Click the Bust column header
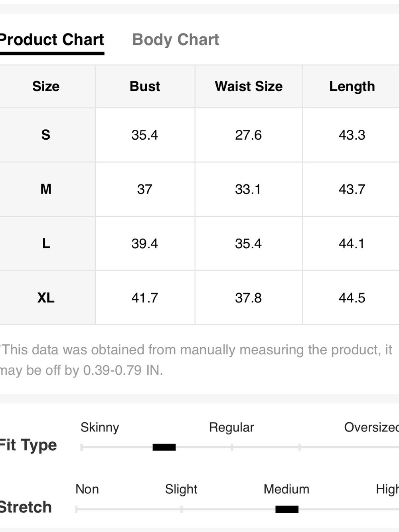This screenshot has width=399, height=532. tap(145, 86)
